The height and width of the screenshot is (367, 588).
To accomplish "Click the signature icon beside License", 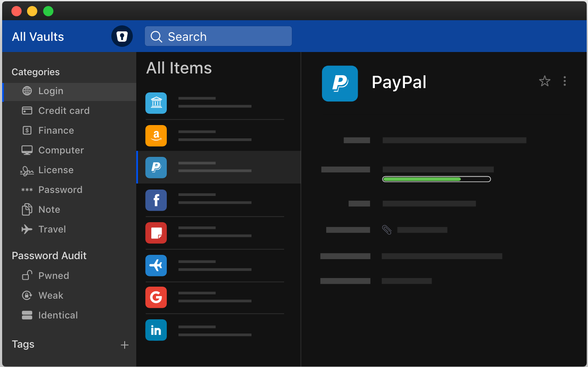I will point(27,171).
